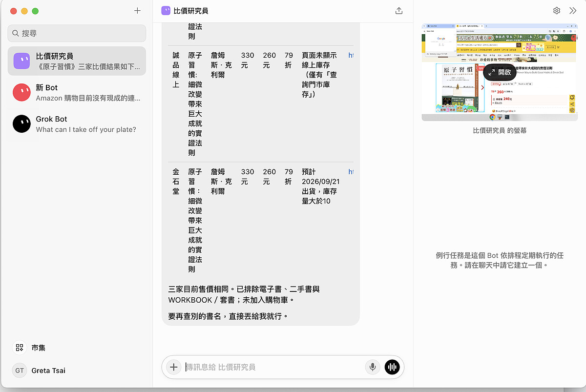Share conversation via upload icon
586x392 pixels.
[399, 11]
